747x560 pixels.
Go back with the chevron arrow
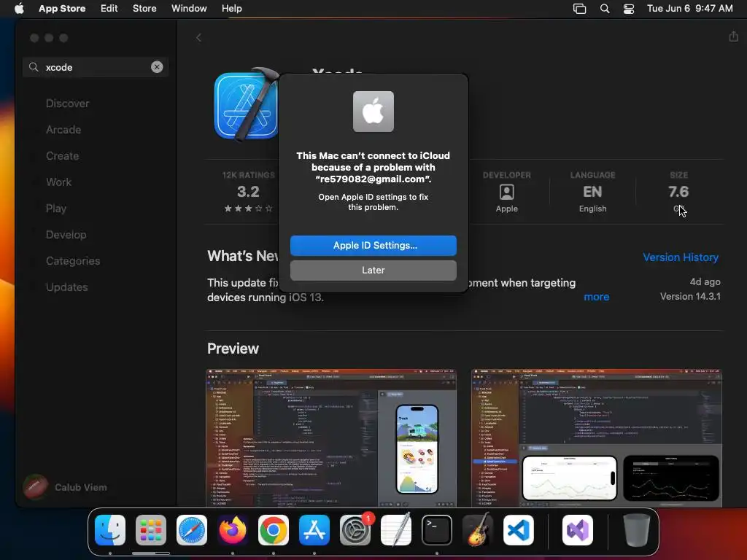pyautogui.click(x=198, y=38)
